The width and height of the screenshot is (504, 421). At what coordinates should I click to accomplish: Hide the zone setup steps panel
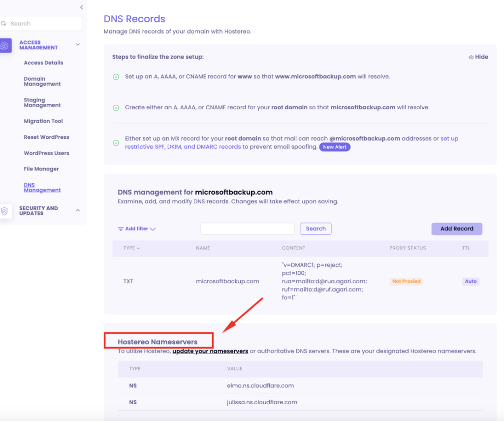click(478, 57)
